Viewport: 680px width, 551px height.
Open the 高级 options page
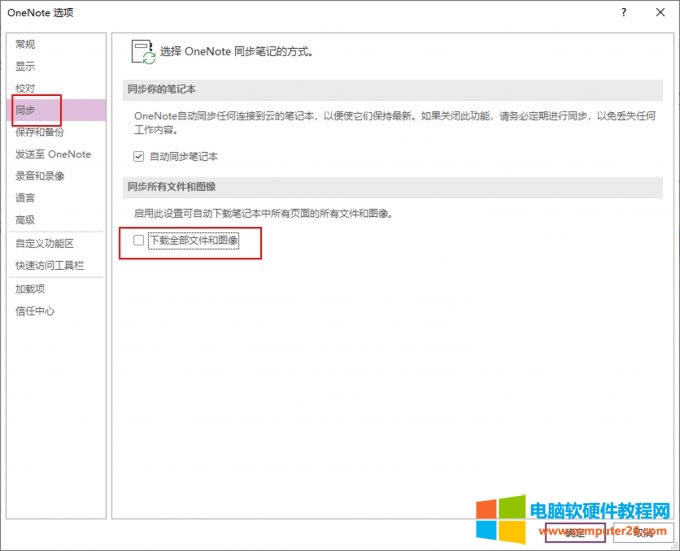pos(25,220)
